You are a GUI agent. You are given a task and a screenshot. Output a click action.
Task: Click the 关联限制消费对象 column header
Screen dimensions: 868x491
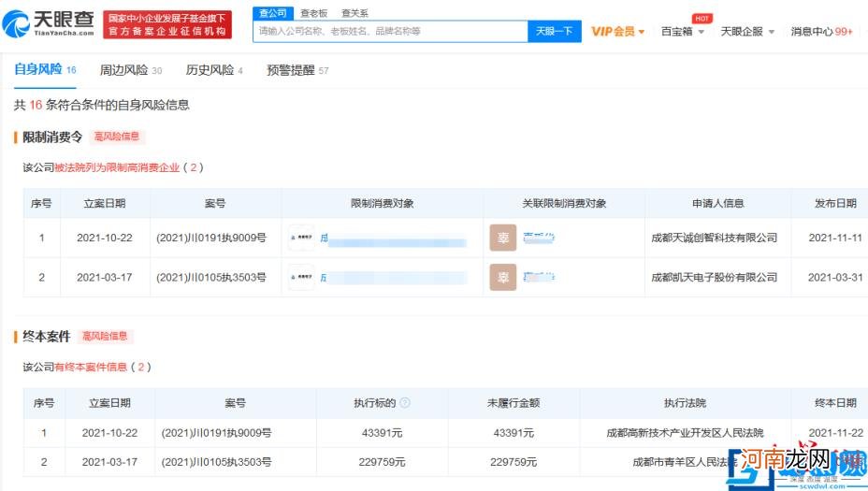pos(564,203)
